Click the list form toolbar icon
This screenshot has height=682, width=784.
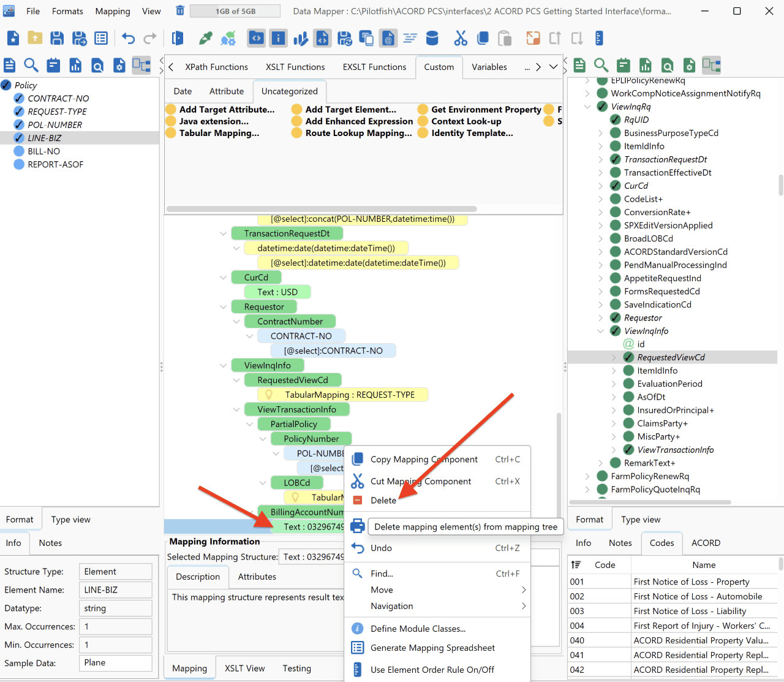(x=101, y=38)
